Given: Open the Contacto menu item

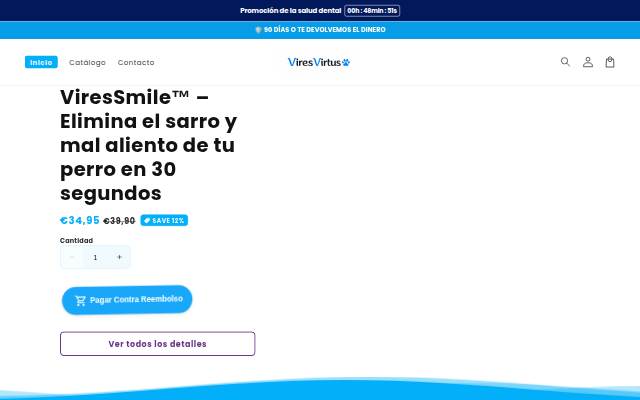Looking at the screenshot, I should pyautogui.click(x=136, y=62).
